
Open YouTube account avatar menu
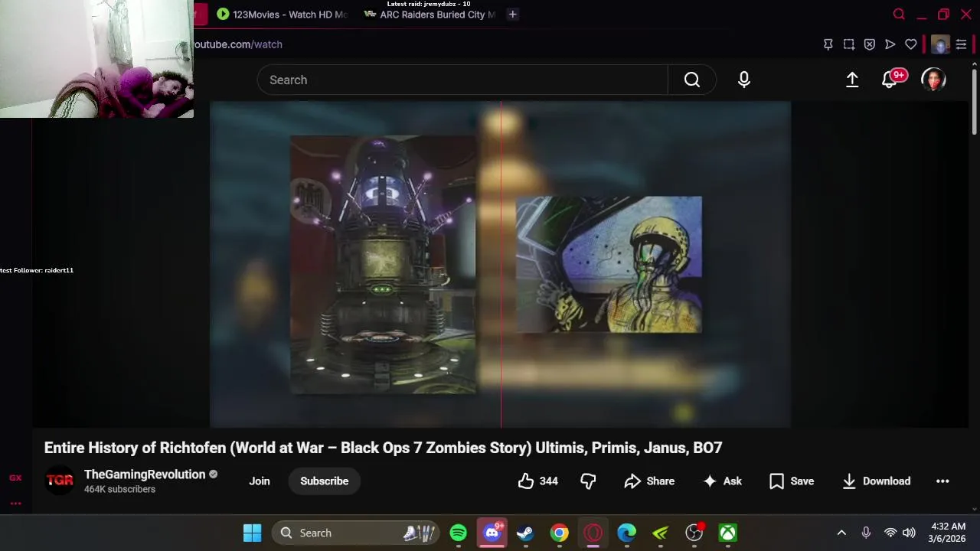click(933, 80)
